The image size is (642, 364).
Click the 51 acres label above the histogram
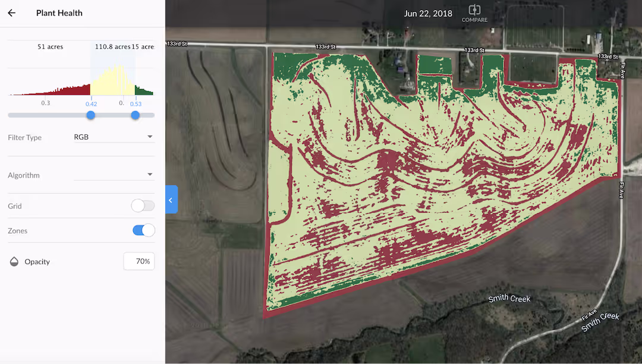point(50,46)
